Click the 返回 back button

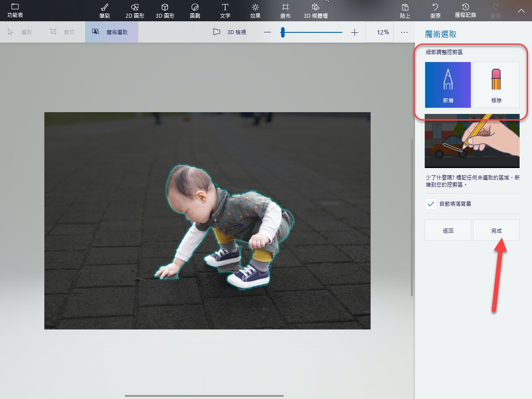(448, 231)
